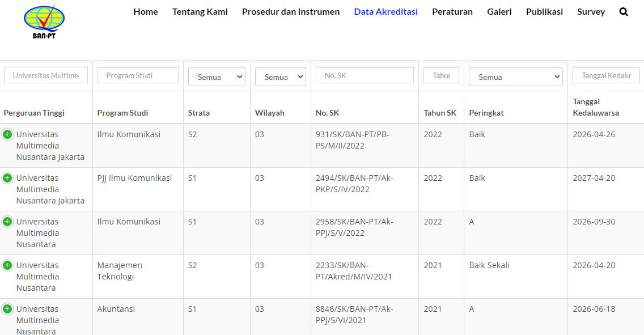This screenshot has height=335, width=644.
Task: Click the No. SK filter field
Action: tap(365, 75)
